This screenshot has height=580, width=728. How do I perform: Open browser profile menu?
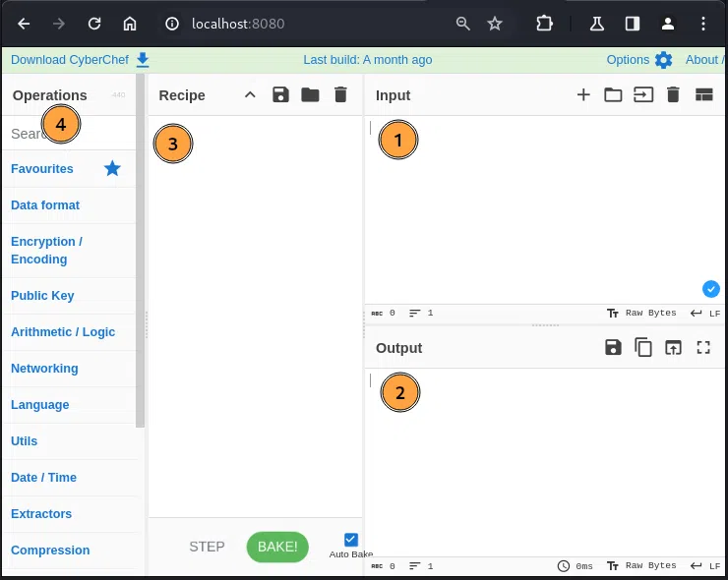tap(668, 24)
